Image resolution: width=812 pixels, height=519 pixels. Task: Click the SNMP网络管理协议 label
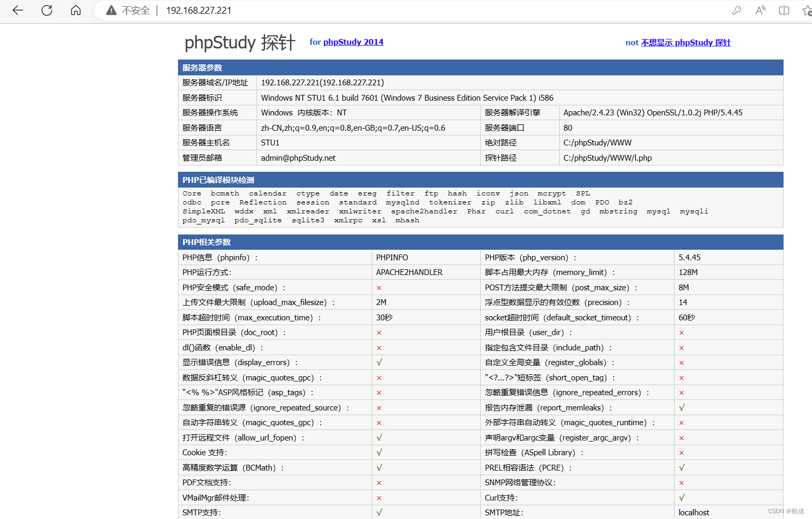(x=520, y=483)
